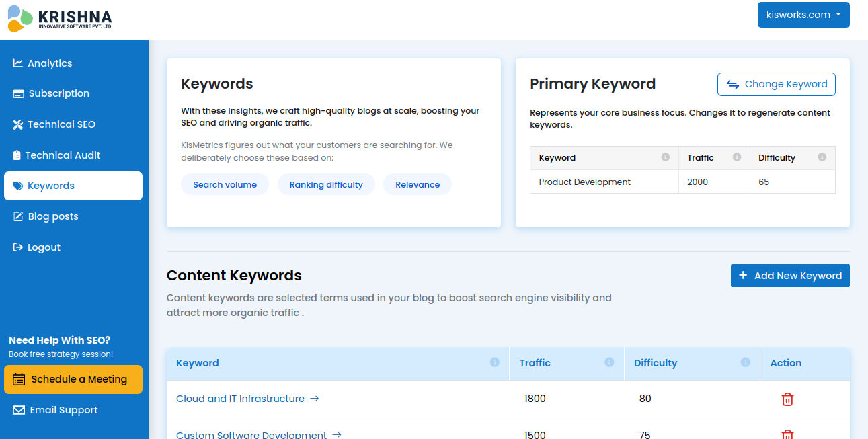
Task: Click the Relevance pill
Action: coord(418,185)
